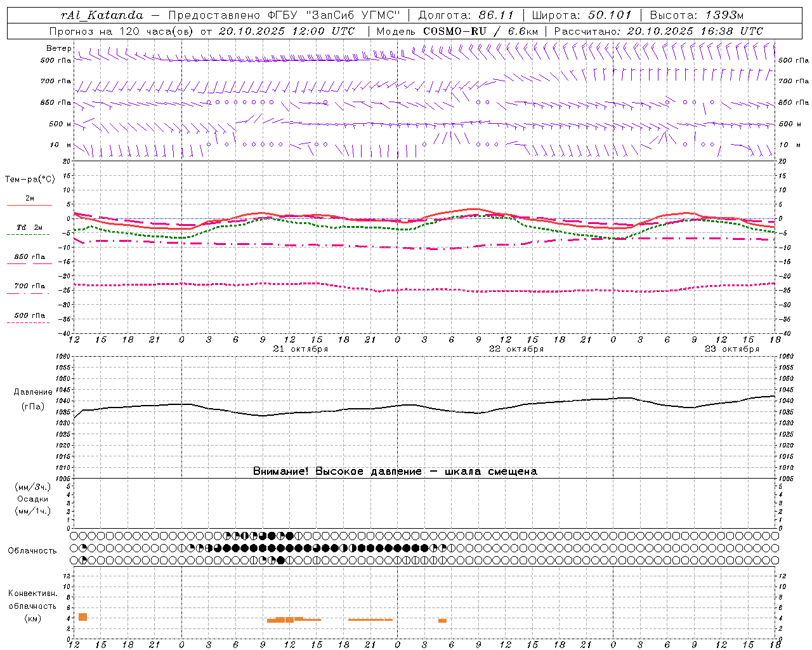Click the 21 октября date label
The height and width of the screenshot is (650, 812).
point(301,349)
